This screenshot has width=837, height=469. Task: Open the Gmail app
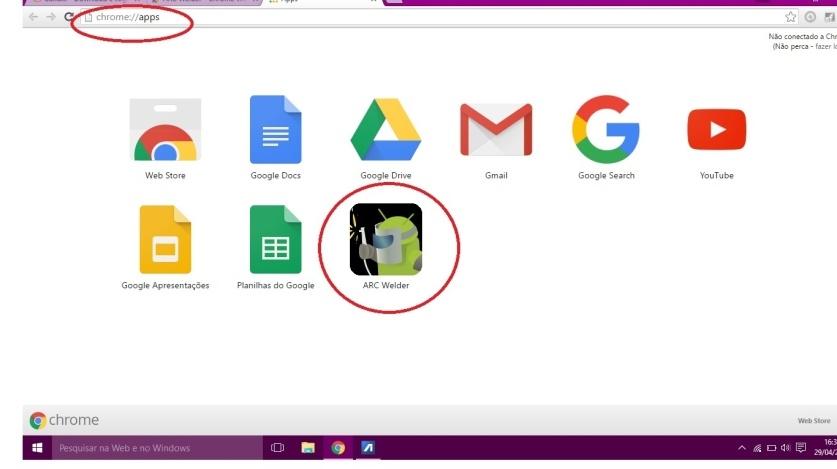pyautogui.click(x=496, y=140)
